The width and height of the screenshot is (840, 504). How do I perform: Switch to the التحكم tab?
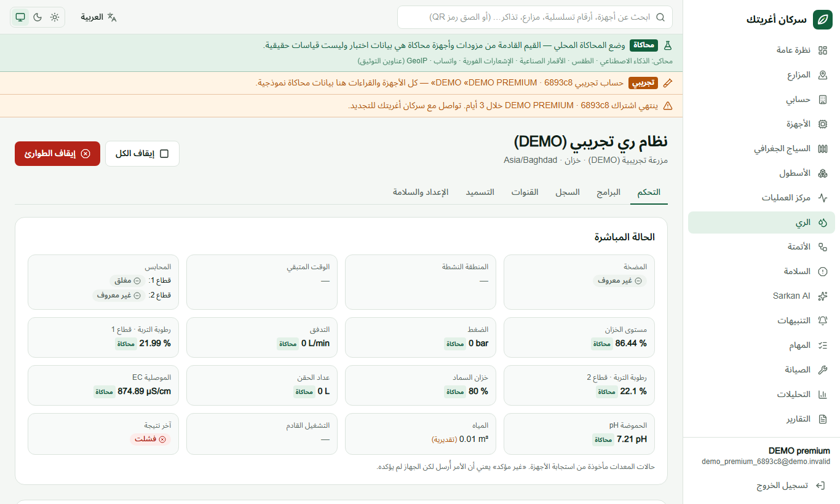click(649, 192)
